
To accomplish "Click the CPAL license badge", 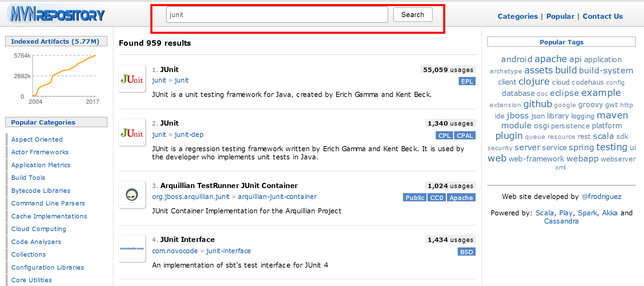I will tap(465, 135).
